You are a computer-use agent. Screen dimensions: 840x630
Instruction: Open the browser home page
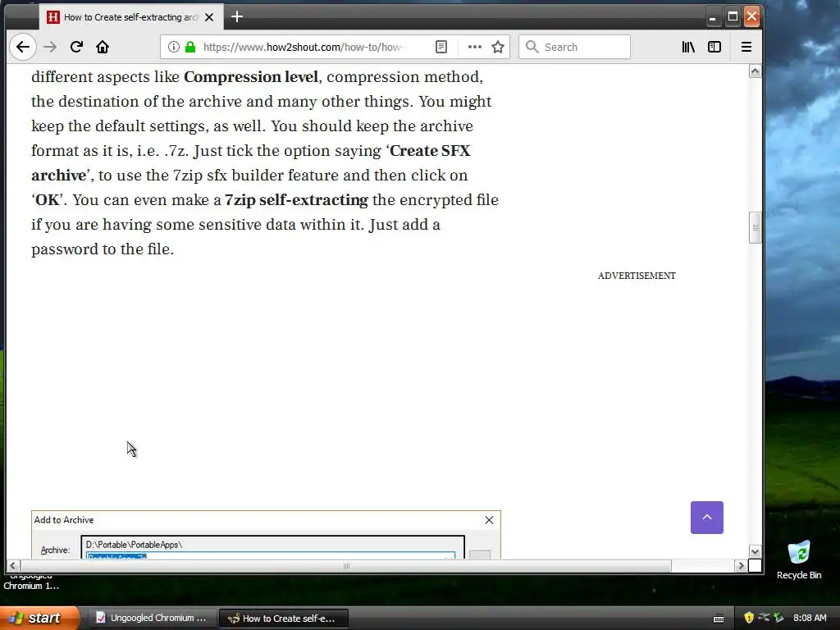[x=103, y=47]
